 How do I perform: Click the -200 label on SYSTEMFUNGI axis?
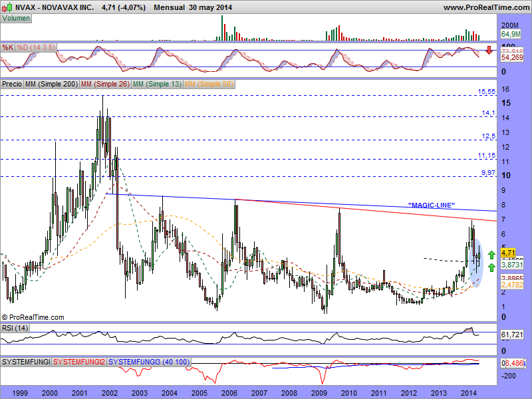point(508,376)
